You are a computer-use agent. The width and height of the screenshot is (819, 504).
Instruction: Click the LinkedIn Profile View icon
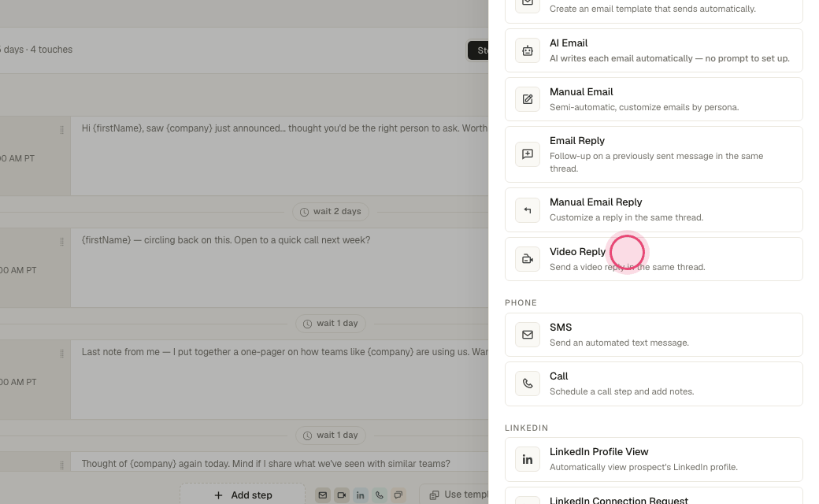coord(528,460)
